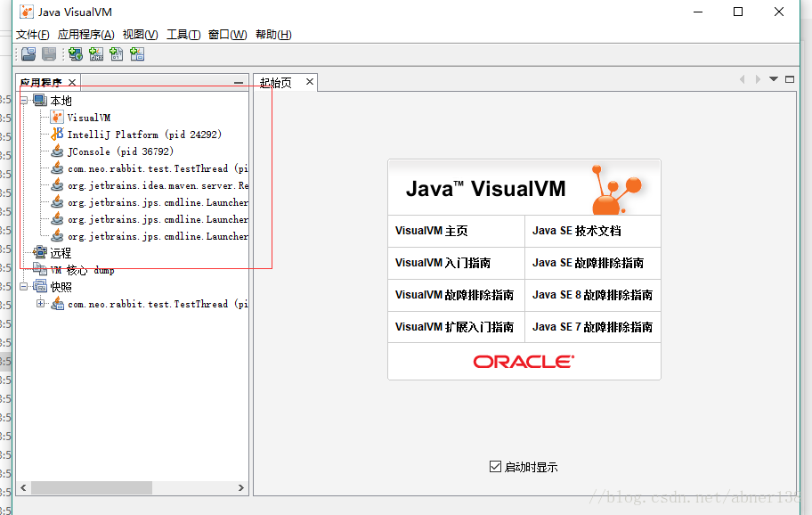Viewport: 812px width, 515px height.
Task: Click the scroll documents left arrow
Action: (x=742, y=79)
